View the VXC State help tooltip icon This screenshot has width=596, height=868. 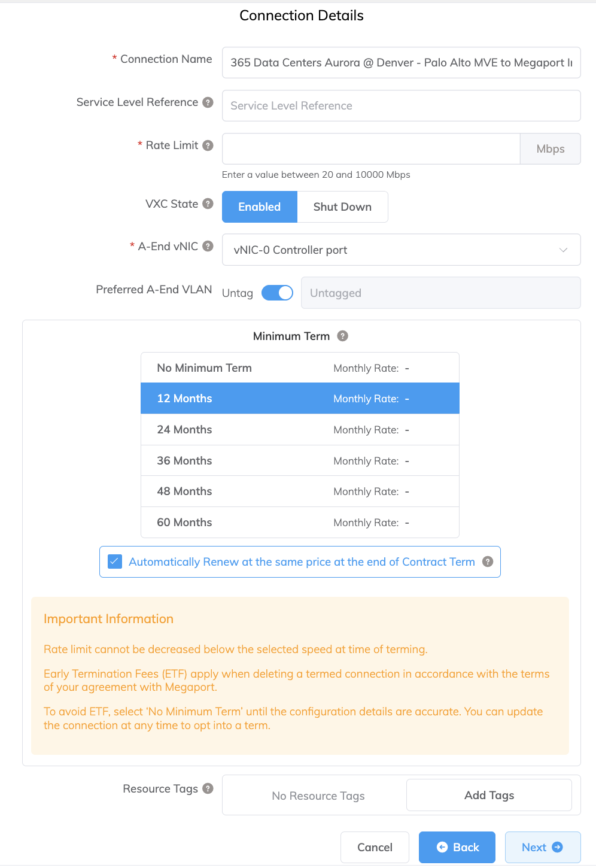pos(208,204)
